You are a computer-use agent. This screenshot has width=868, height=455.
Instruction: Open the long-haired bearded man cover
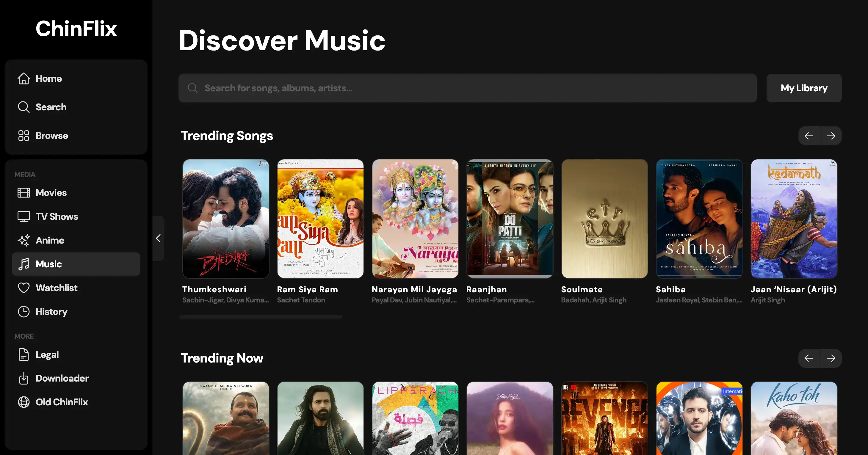click(x=320, y=418)
